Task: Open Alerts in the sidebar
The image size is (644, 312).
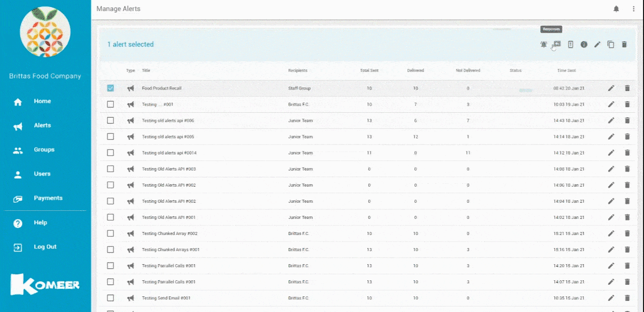Action: pyautogui.click(x=42, y=125)
